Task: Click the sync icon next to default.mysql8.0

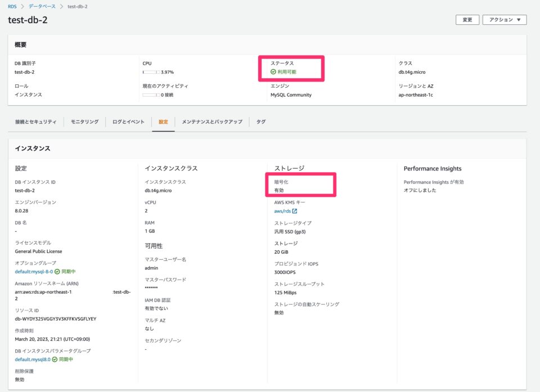Action: [x=55, y=359]
